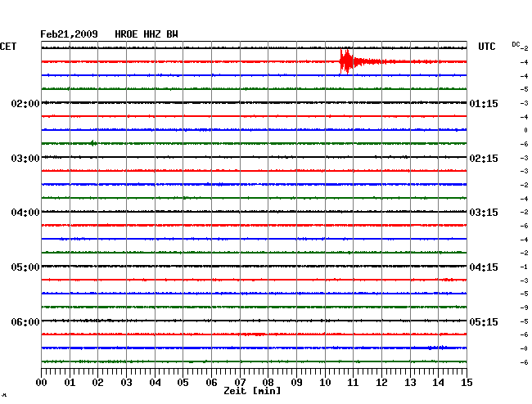
Task: Click the 10 minute axis tick label
Action: pos(325,383)
